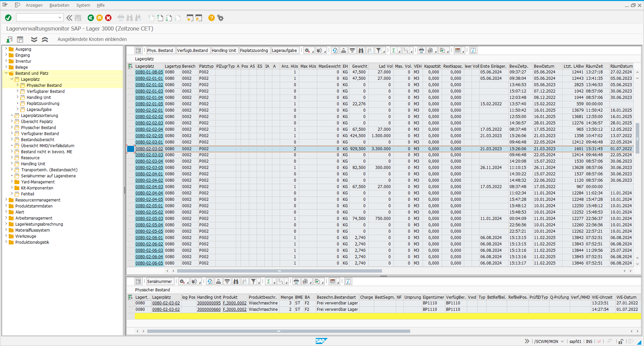The width and height of the screenshot is (644, 346).
Task: Open the Anzeigen menu
Action: click(x=34, y=5)
